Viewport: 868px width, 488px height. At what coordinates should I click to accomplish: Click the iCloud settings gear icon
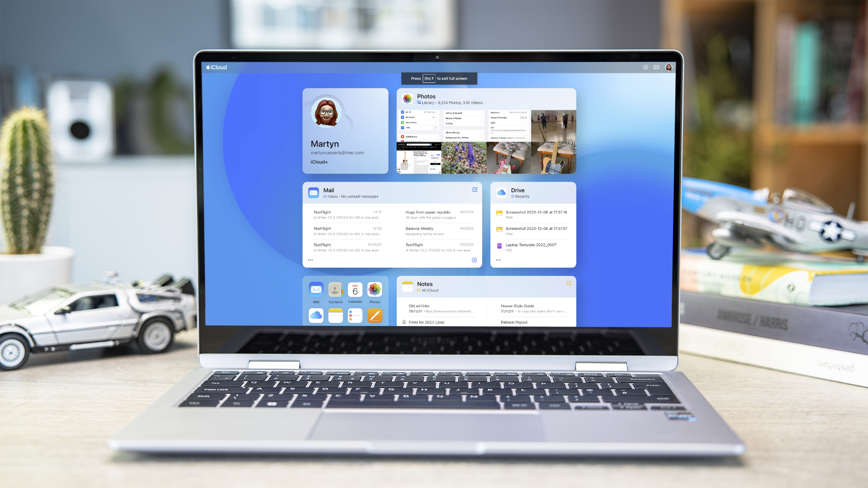[646, 67]
